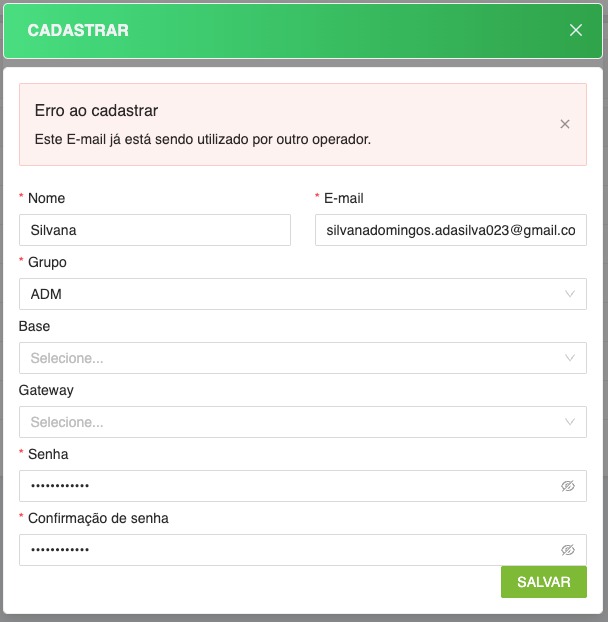Close the Cadastrar dialog with header X
Screen dimensions: 608x622
tap(576, 30)
